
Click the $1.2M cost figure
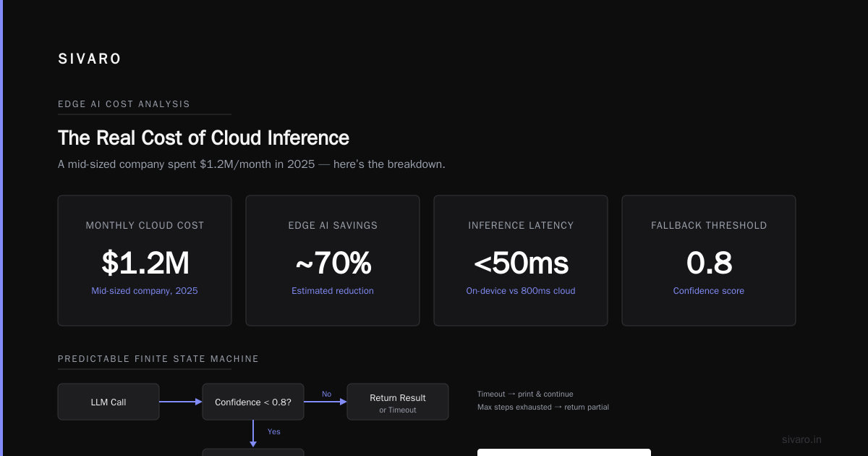pyautogui.click(x=145, y=263)
